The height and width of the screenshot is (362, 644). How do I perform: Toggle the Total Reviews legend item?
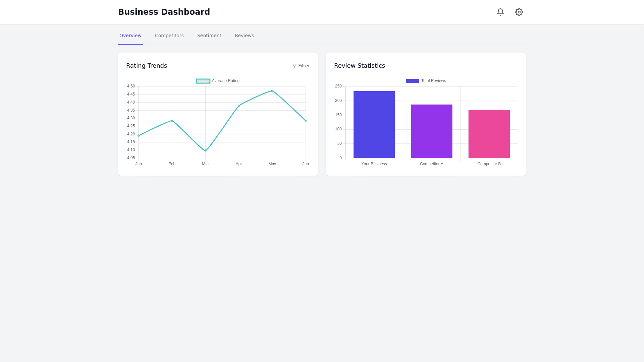pyautogui.click(x=433, y=81)
